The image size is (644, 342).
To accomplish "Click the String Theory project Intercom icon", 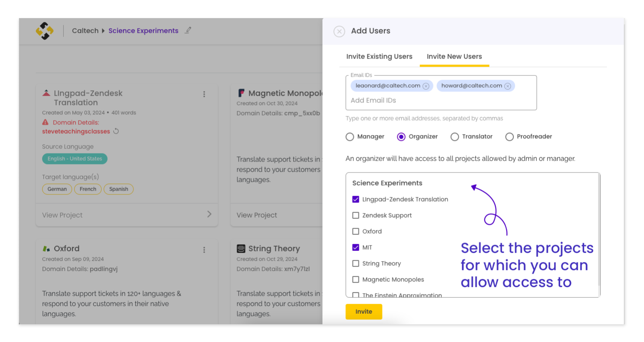I will click(241, 248).
